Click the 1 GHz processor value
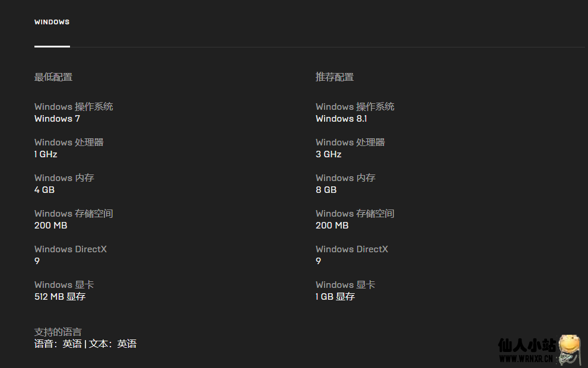 click(x=46, y=154)
